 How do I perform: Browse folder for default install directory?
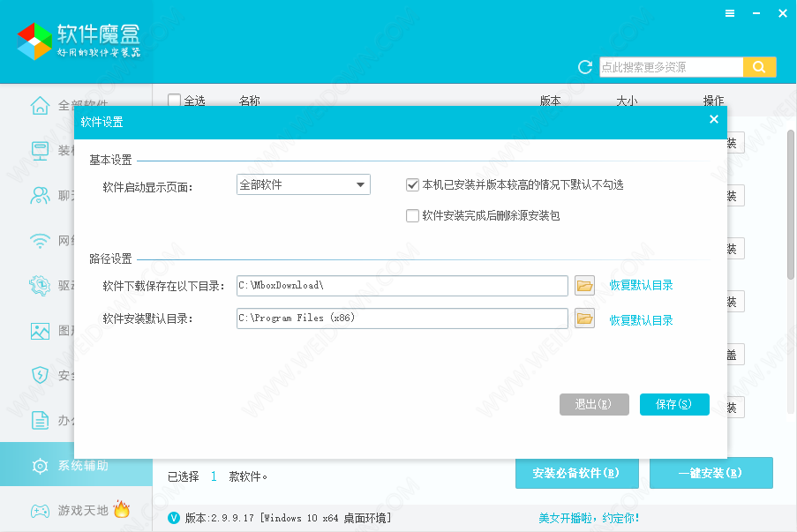click(x=584, y=318)
